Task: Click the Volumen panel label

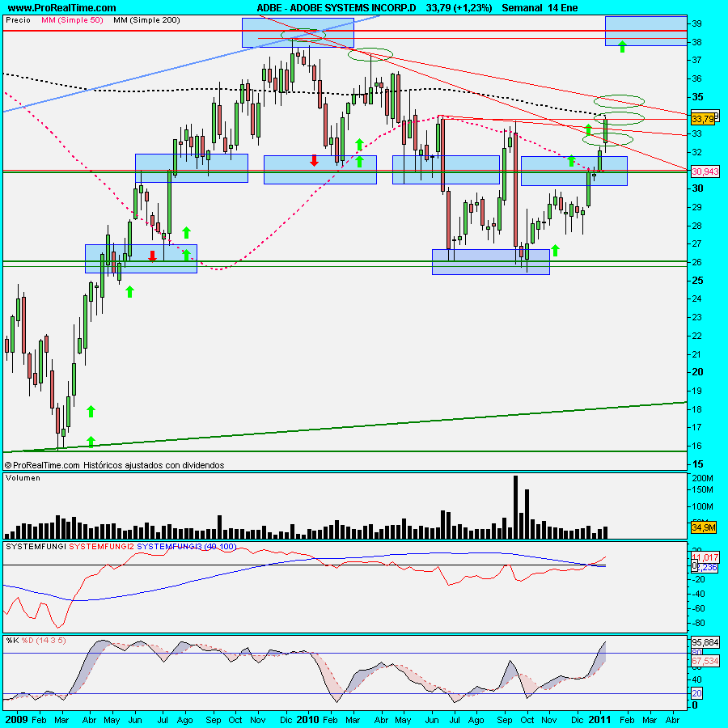Action: coord(23,478)
